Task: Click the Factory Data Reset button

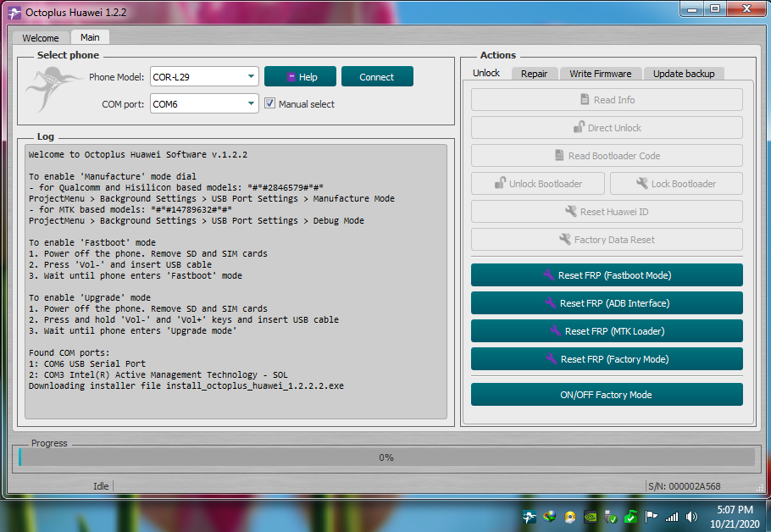Action: coord(607,240)
